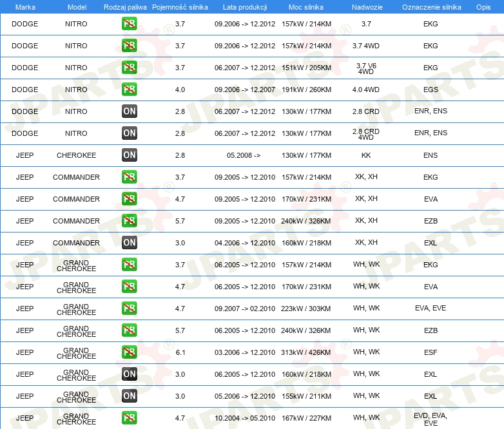The image size is (504, 429).
Task: Click petrol icon in Grand Cherokee 5.7 EZB row
Action: 129,330
